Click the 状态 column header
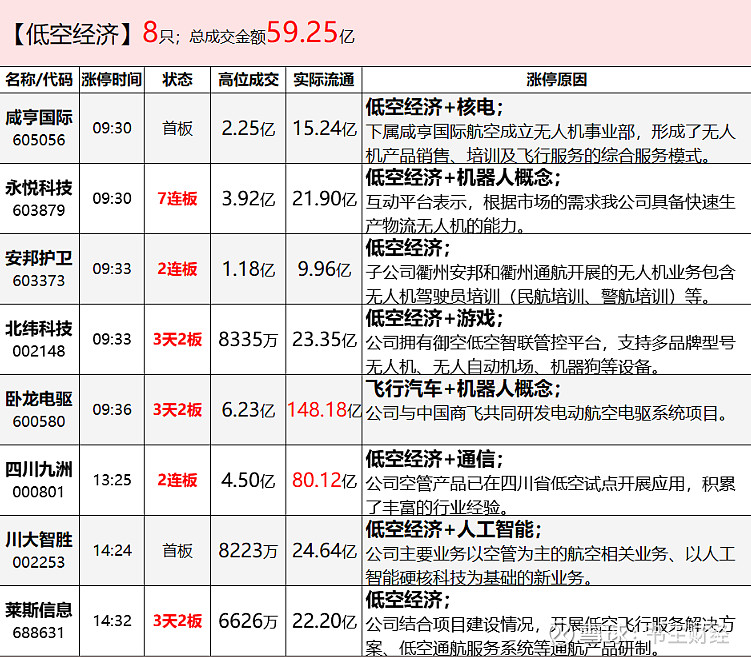751x657 pixels. [x=177, y=79]
